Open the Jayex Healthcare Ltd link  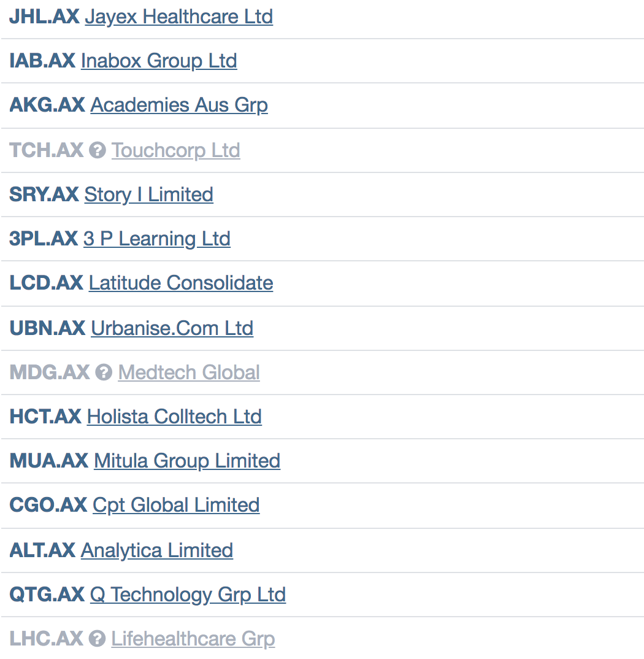[178, 17]
